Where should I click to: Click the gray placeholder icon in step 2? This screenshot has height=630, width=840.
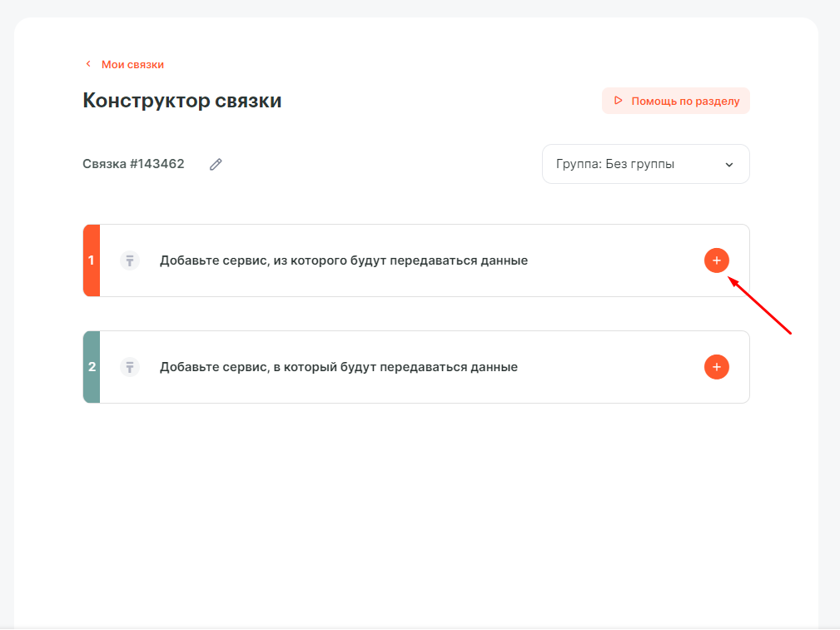click(130, 367)
